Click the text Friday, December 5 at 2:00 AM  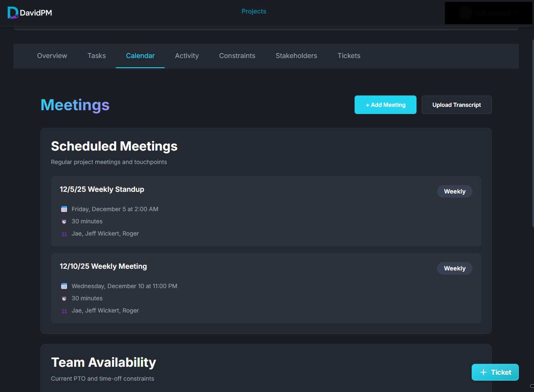(x=115, y=209)
